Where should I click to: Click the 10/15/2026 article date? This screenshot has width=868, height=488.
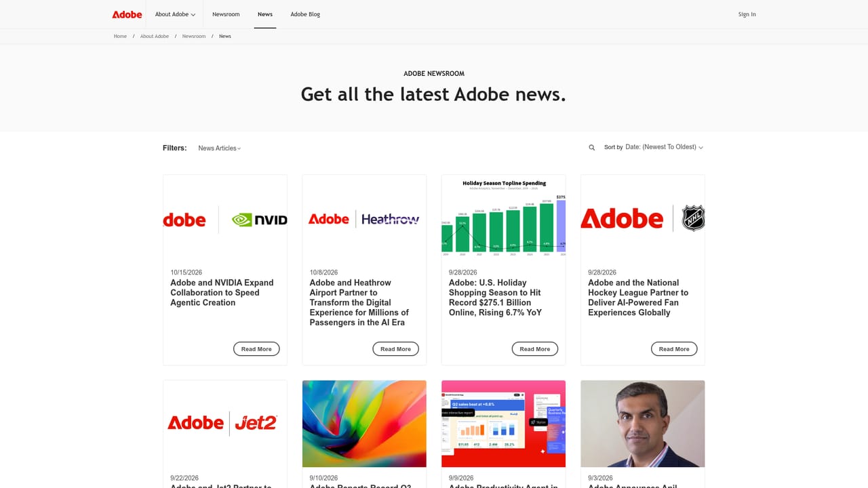point(186,272)
